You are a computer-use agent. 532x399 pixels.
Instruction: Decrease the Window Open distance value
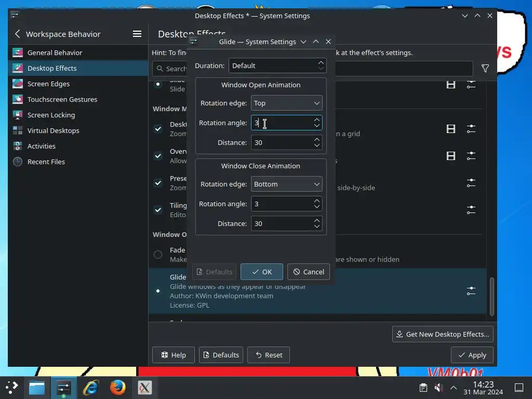coord(317,145)
